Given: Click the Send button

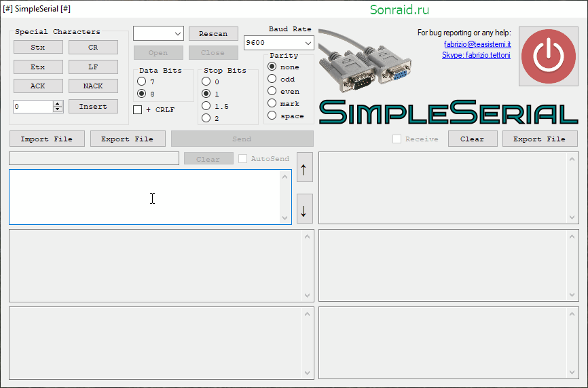Looking at the screenshot, I should click(x=242, y=139).
